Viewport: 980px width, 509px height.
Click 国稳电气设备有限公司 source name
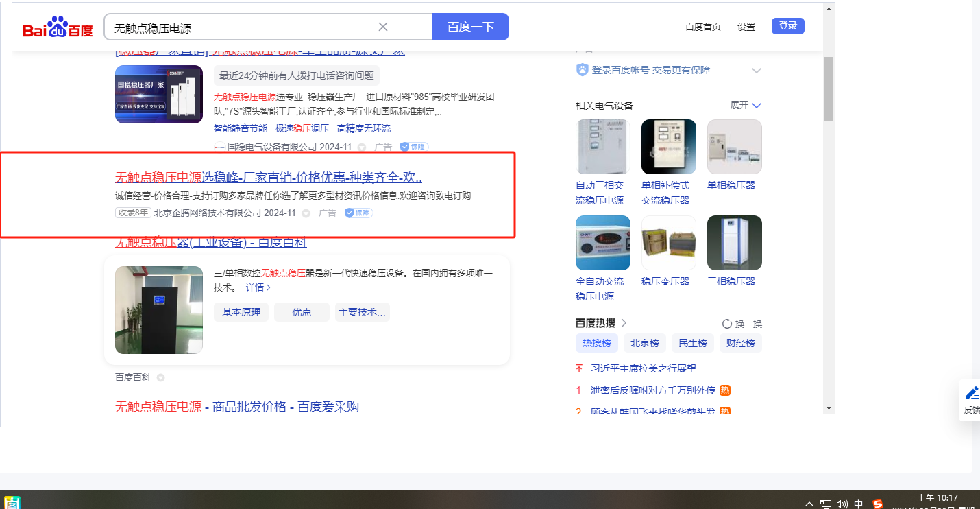coord(272,147)
